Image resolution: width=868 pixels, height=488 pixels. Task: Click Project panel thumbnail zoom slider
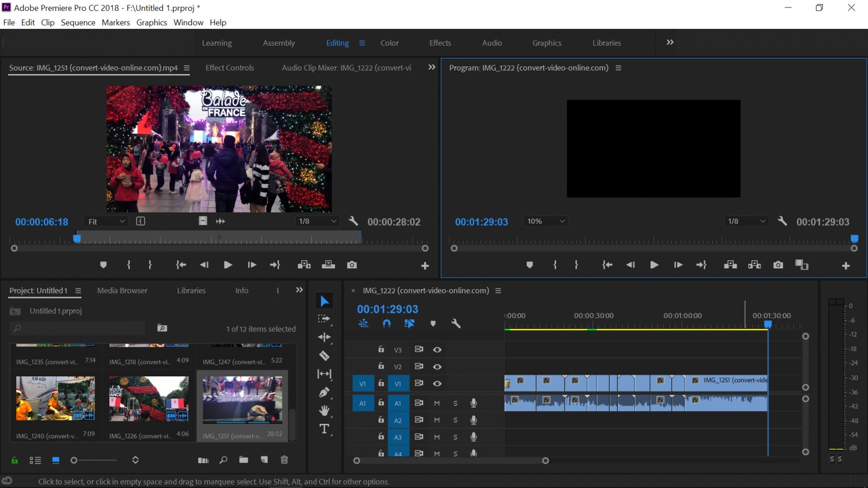click(x=94, y=460)
